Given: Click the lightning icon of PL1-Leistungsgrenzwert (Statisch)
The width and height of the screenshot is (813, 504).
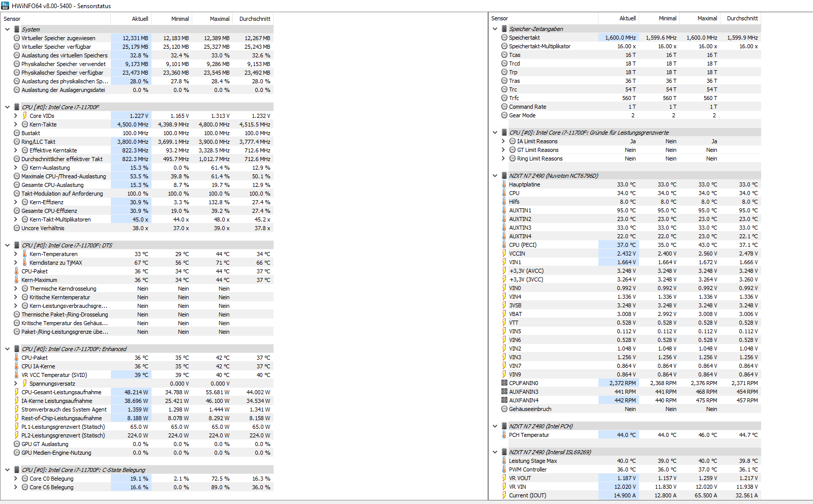Looking at the screenshot, I should click(x=17, y=427).
